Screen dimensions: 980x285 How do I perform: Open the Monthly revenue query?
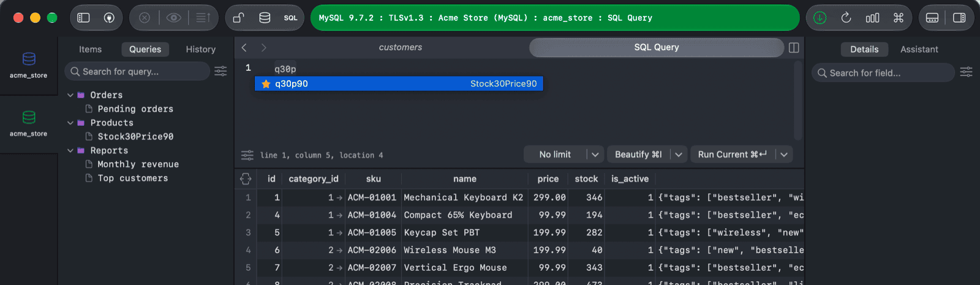(x=138, y=164)
